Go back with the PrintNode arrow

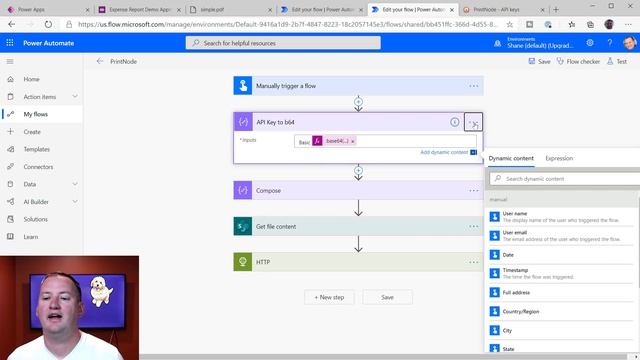tap(100, 61)
